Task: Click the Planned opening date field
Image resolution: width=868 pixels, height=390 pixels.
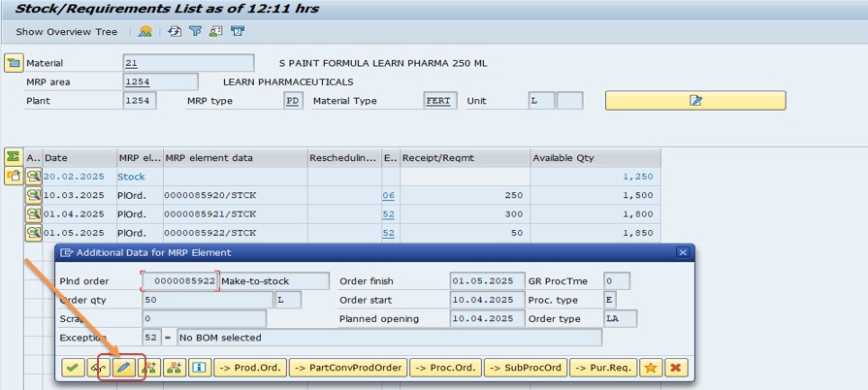Action: [487, 318]
